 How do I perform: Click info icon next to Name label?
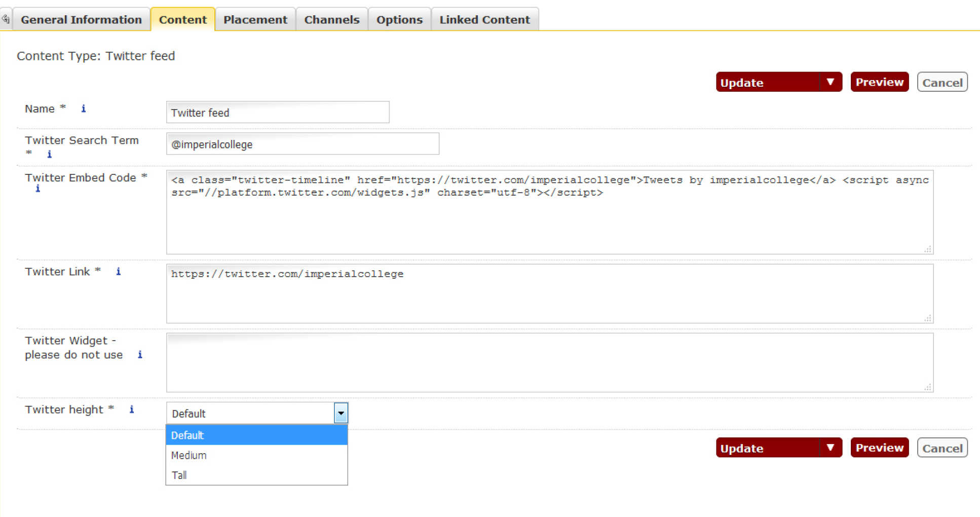click(84, 108)
